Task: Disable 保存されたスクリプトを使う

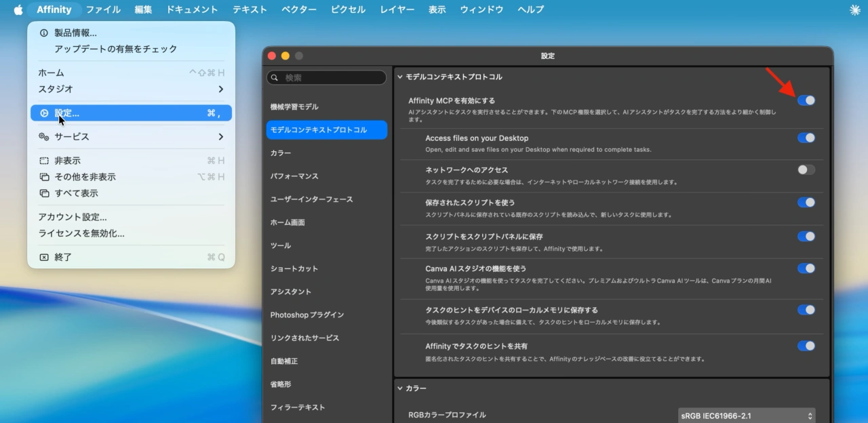Action: pos(806,202)
